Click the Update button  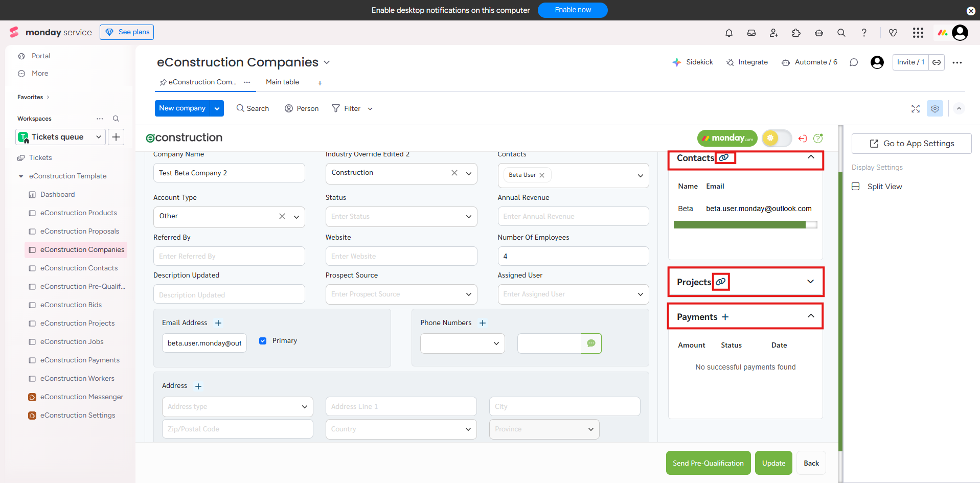pos(773,463)
